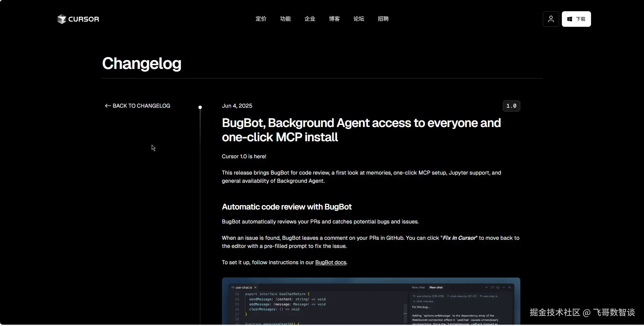Click the clearMessages code line

point(274,309)
